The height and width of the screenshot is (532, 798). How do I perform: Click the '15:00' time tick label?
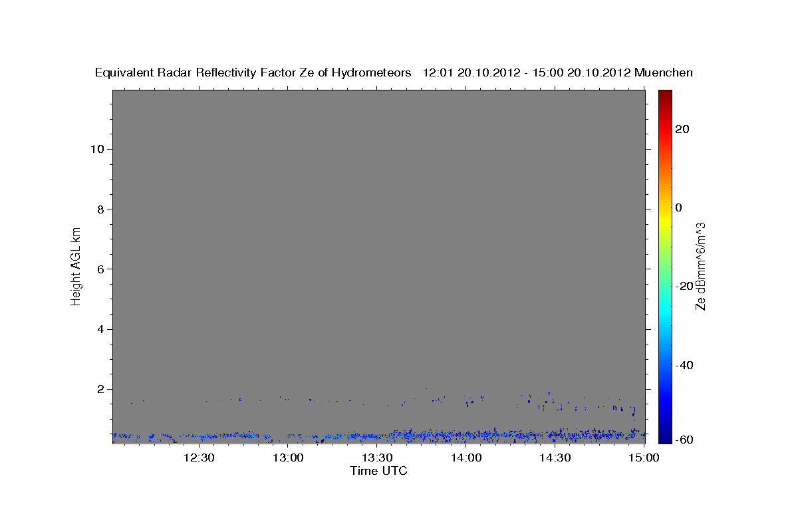coord(644,458)
